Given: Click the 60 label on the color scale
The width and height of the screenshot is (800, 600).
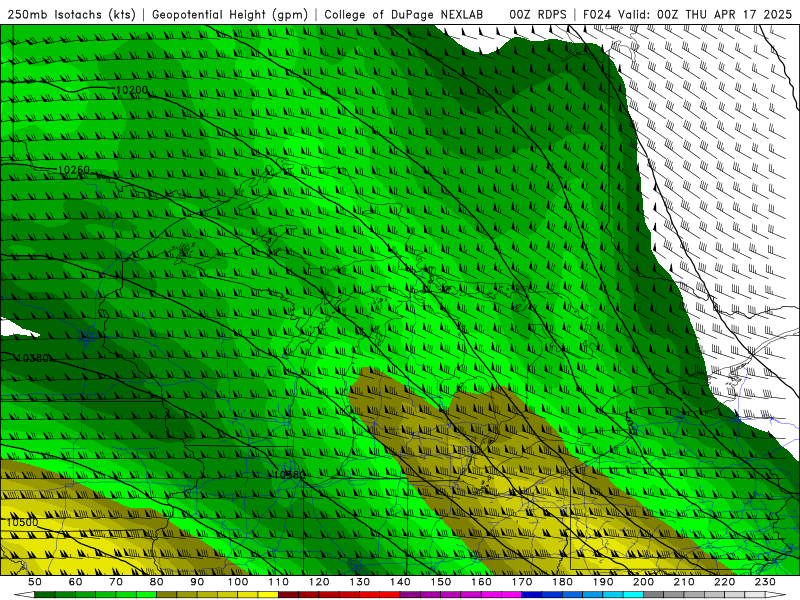Looking at the screenshot, I should click(76, 582).
